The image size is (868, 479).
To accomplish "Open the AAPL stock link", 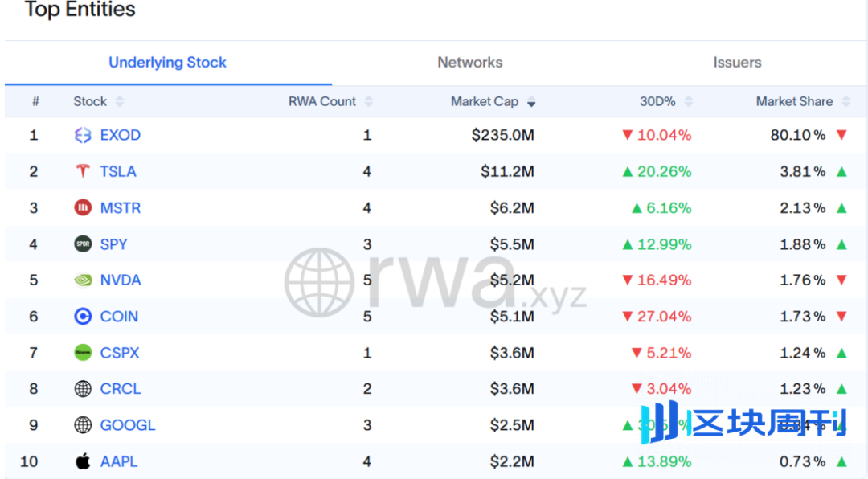I will 118,461.
